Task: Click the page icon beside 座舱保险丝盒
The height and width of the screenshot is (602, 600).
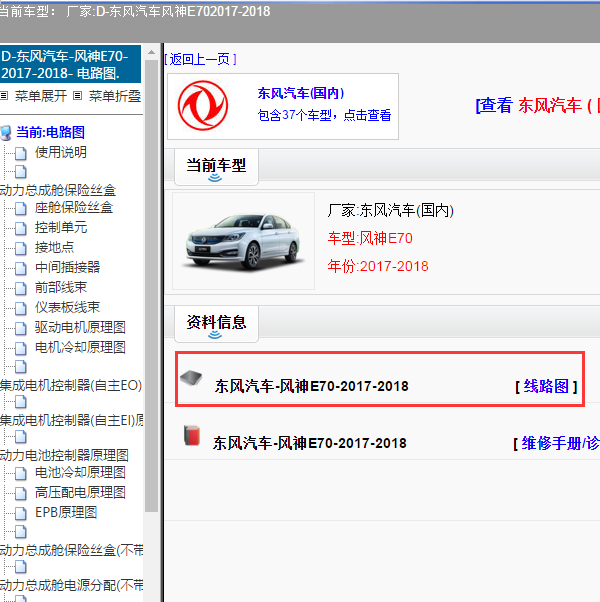Action: pos(21,208)
